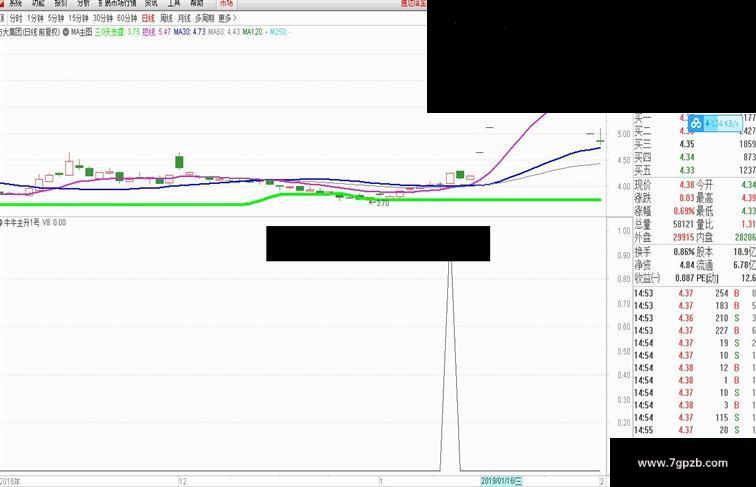Select the 1分钟 period
756x487 pixels.
pos(35,18)
